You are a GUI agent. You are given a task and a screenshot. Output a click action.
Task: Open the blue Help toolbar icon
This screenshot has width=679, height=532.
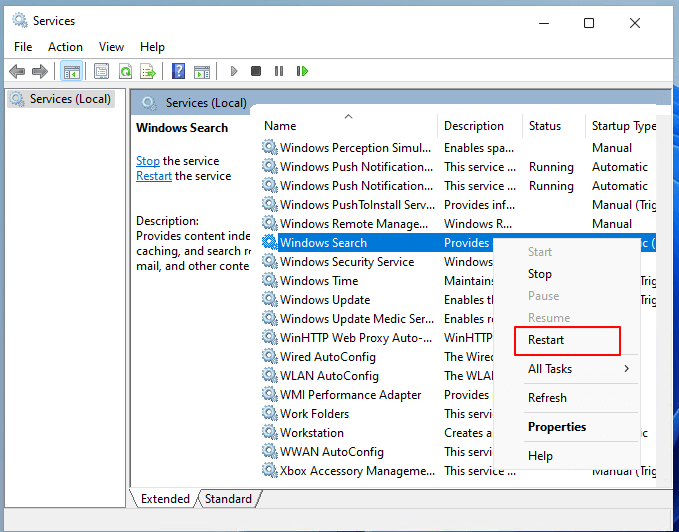click(178, 71)
